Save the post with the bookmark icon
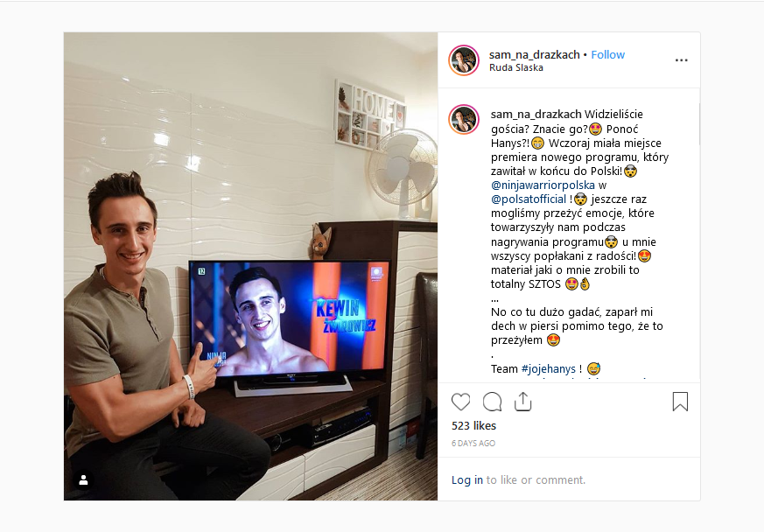Viewport: 764px width, 532px height. 680,402
